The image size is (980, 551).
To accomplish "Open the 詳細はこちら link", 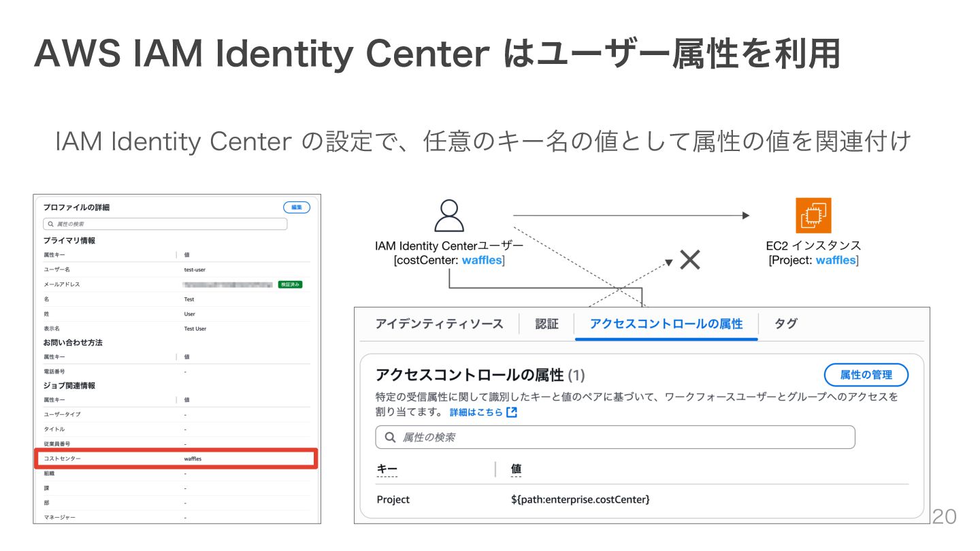I will pyautogui.click(x=476, y=412).
